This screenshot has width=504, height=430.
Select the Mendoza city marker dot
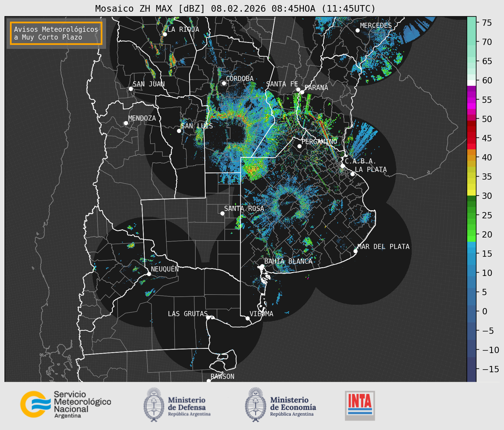click(126, 123)
